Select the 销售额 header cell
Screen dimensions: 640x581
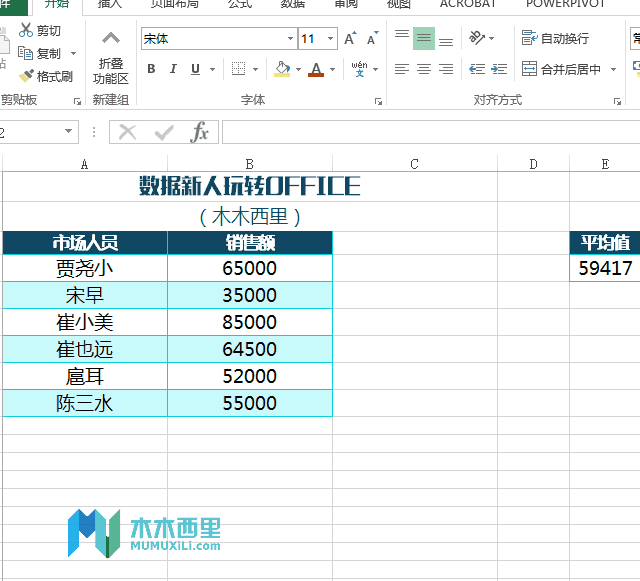pos(250,243)
